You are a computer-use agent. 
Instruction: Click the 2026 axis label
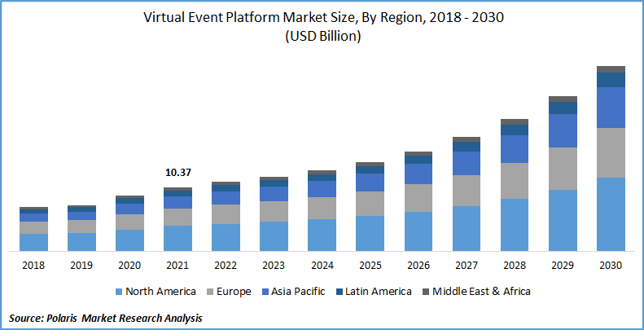click(x=418, y=266)
